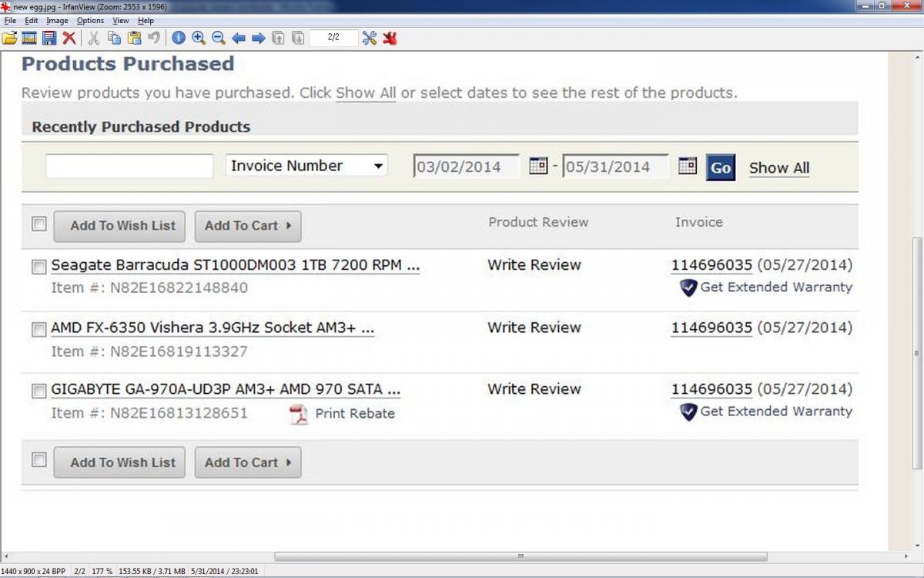924x578 pixels.
Task: Open the Invoice Number dropdown
Action: tap(306, 166)
